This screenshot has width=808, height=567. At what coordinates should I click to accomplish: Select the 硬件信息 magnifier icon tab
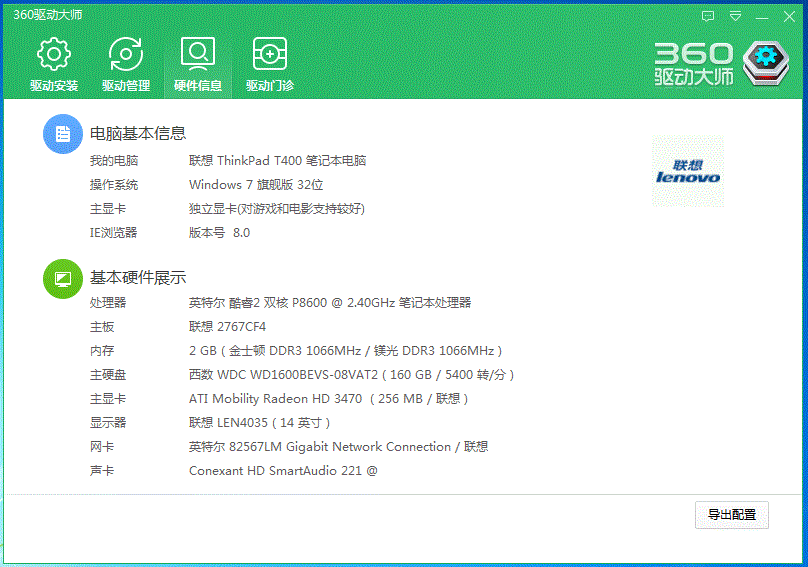[x=198, y=66]
